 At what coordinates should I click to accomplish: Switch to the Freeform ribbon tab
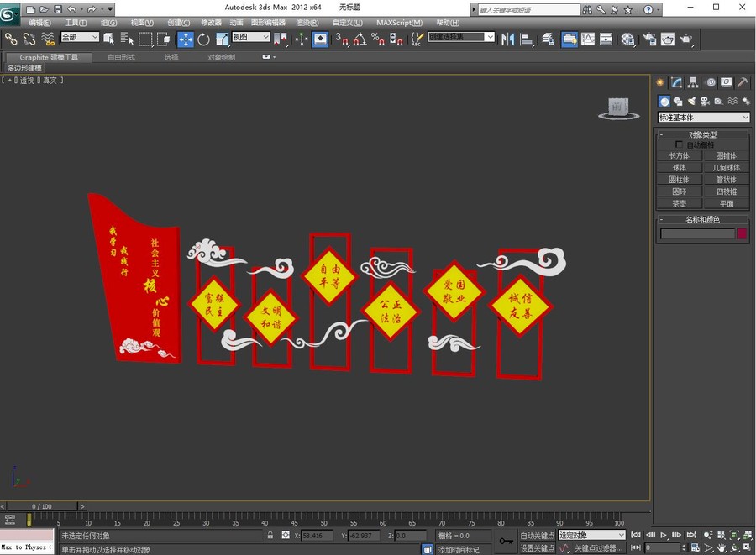[121, 57]
